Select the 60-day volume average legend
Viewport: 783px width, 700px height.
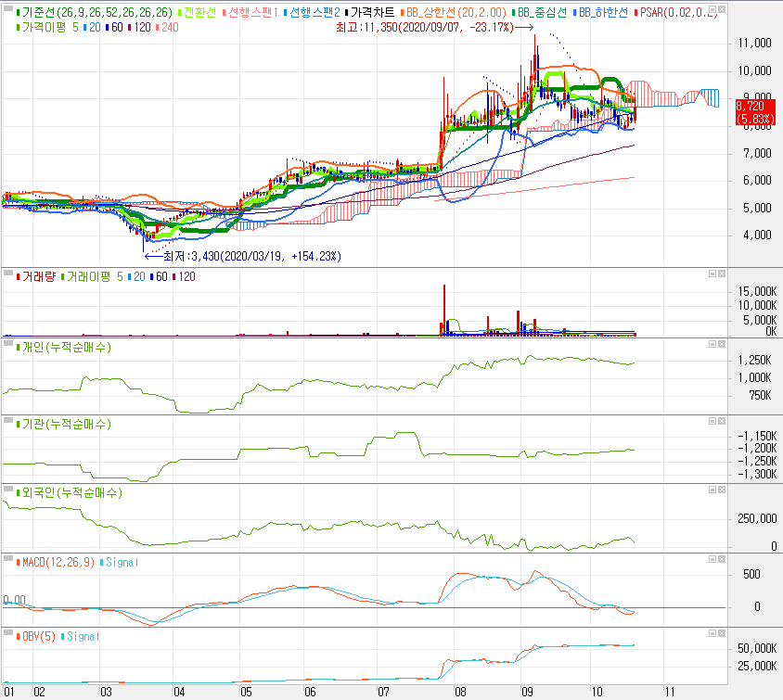coord(159,277)
